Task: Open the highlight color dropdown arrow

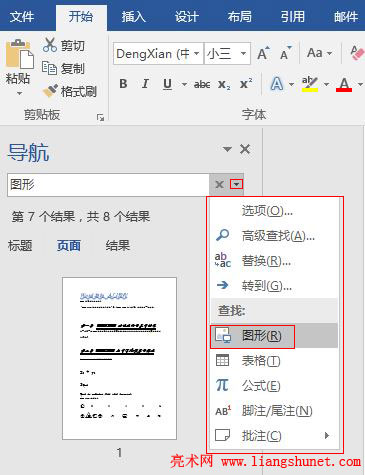Action: click(x=327, y=84)
